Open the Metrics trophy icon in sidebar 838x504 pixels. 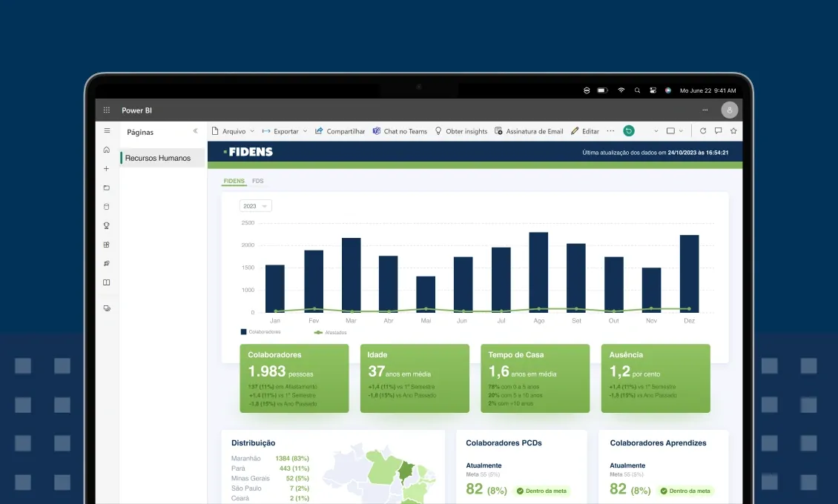point(106,226)
